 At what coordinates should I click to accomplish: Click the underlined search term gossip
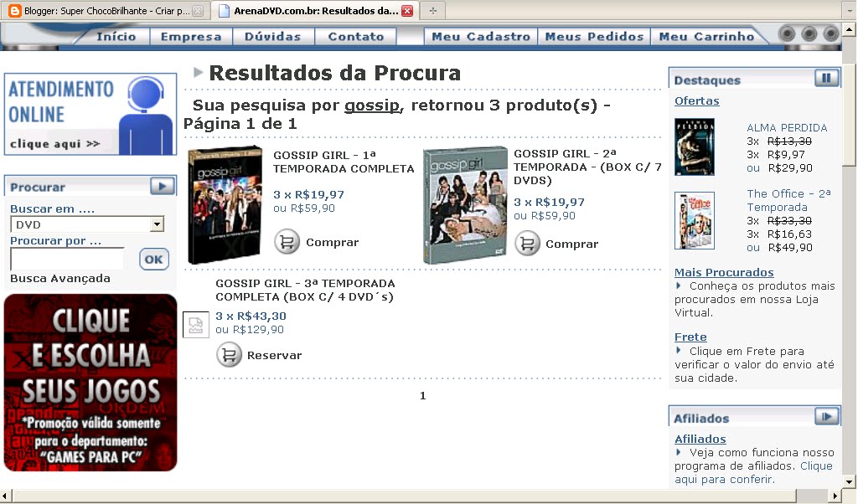click(x=371, y=105)
